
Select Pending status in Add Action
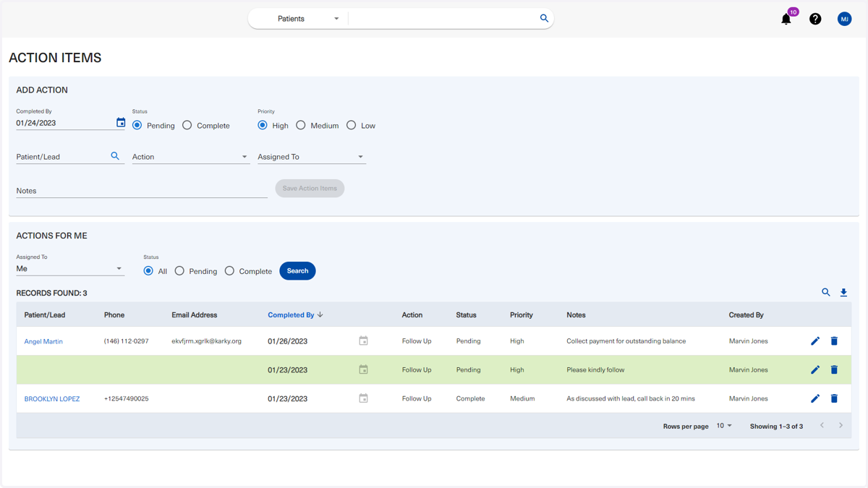(x=137, y=125)
